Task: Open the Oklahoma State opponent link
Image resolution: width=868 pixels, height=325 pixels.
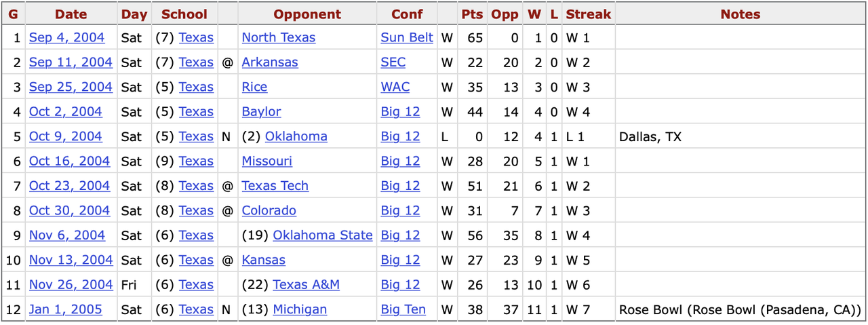Action: [x=323, y=235]
